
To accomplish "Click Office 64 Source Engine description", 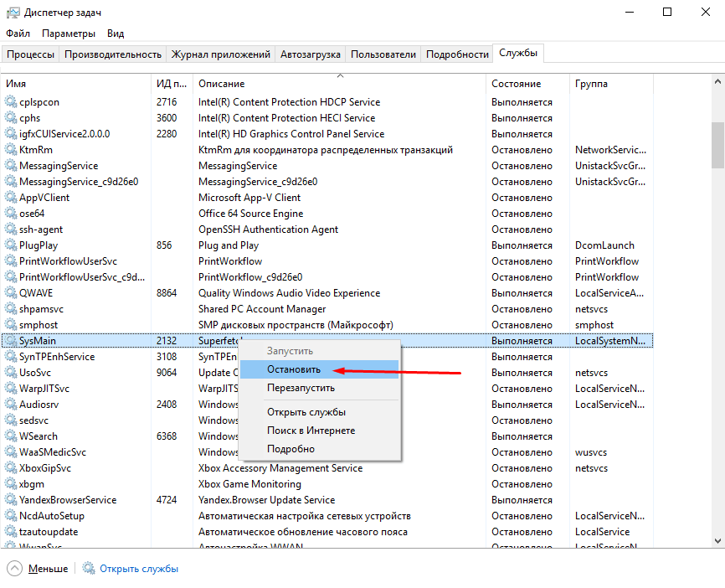I will 250,214.
